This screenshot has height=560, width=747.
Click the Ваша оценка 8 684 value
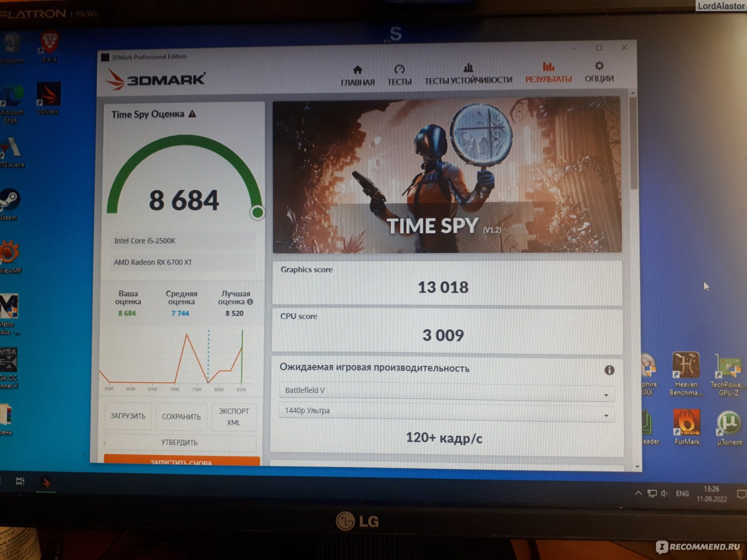tap(127, 313)
